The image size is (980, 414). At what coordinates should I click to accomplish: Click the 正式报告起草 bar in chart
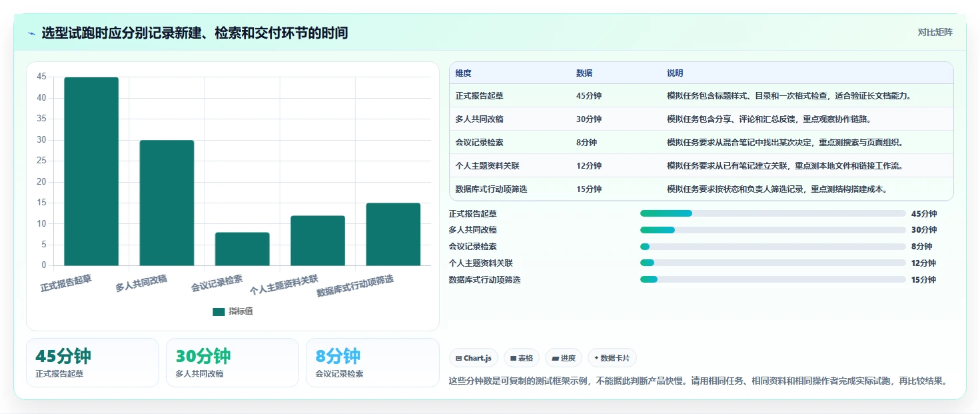click(x=91, y=171)
